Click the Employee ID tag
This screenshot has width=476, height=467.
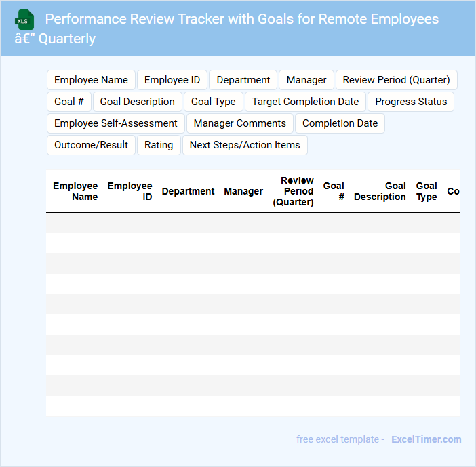(x=172, y=80)
